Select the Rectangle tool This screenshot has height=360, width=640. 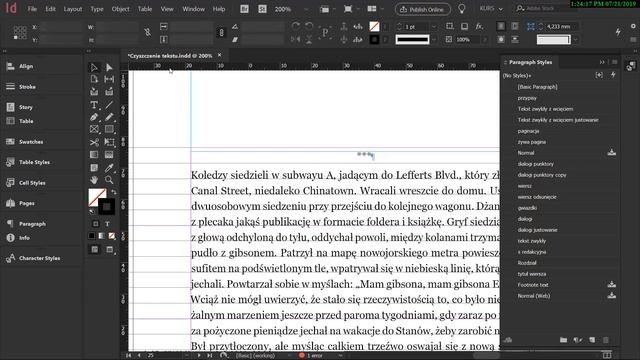click(109, 129)
